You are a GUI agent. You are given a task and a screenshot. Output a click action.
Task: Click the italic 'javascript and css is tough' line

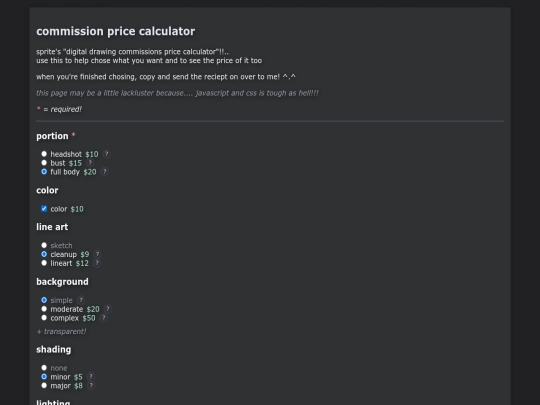click(177, 93)
